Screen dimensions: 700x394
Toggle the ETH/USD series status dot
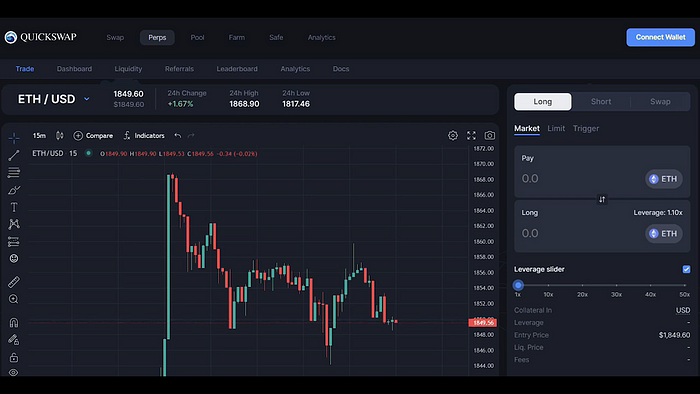tap(88, 153)
